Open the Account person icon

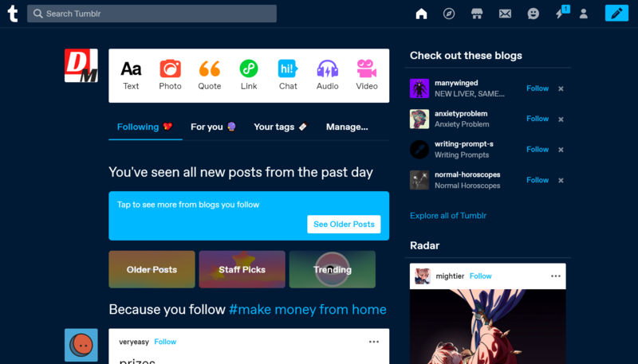pos(584,14)
